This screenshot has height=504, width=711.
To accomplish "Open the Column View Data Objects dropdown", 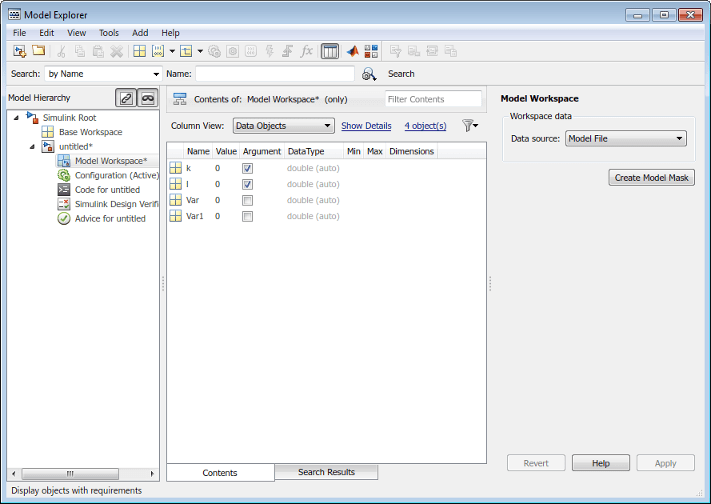I will coord(283,126).
